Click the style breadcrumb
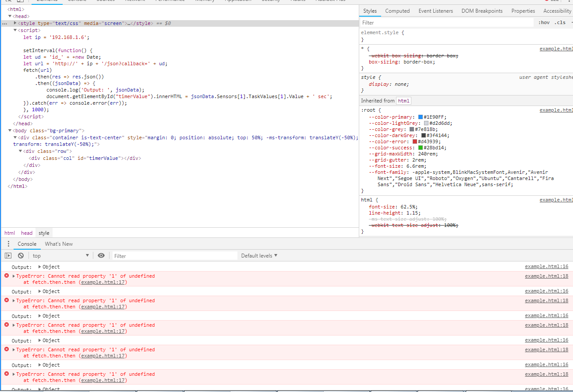The image size is (573, 392). (x=44, y=233)
